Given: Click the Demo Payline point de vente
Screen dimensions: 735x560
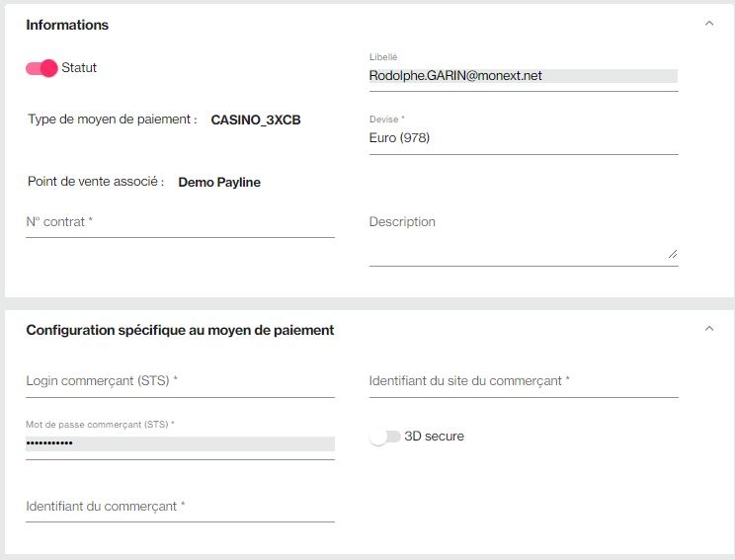Looking at the screenshot, I should click(x=219, y=183).
